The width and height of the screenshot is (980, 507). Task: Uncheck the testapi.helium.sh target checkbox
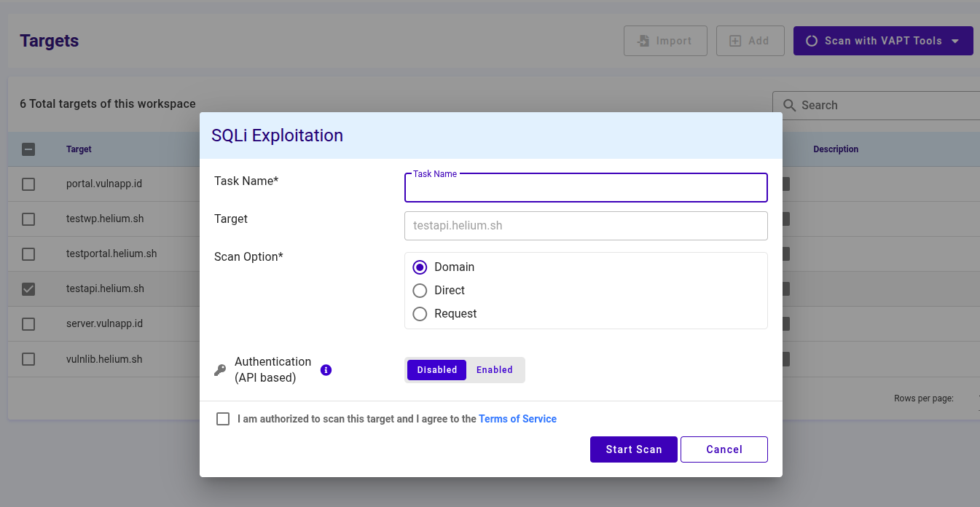28,288
